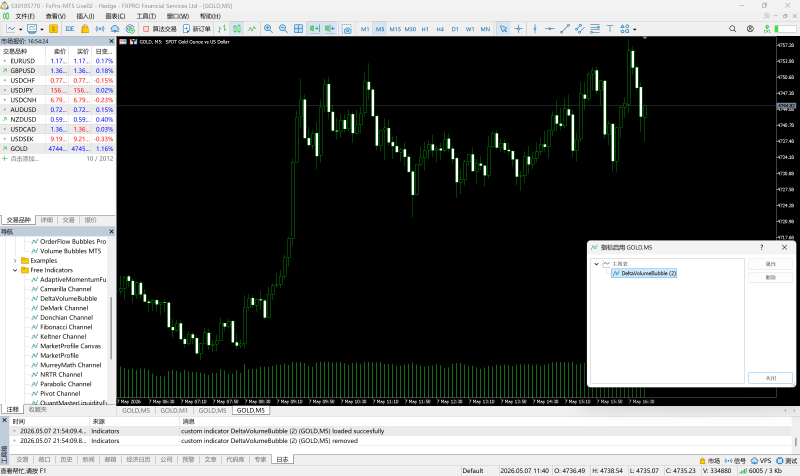Click the 属性 properties button in dialog
The width and height of the screenshot is (800, 476).
[x=770, y=264]
